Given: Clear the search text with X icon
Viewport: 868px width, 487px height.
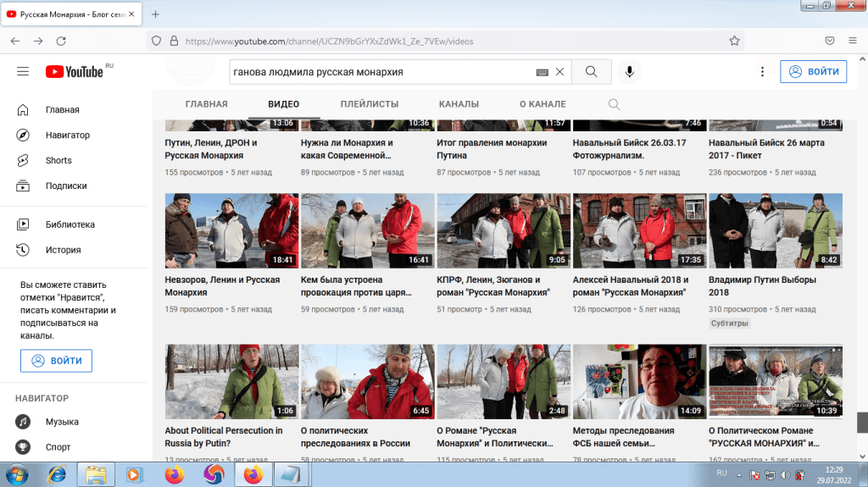Looking at the screenshot, I should (559, 72).
